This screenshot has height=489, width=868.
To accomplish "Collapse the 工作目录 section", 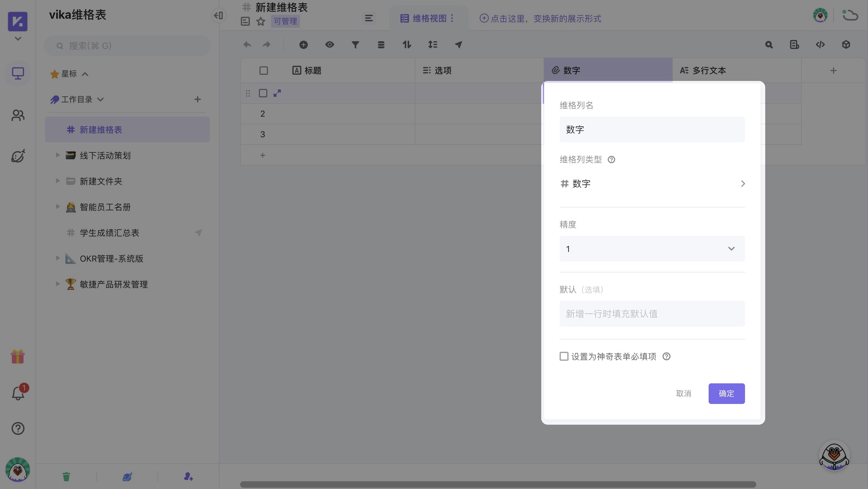I will tap(100, 99).
